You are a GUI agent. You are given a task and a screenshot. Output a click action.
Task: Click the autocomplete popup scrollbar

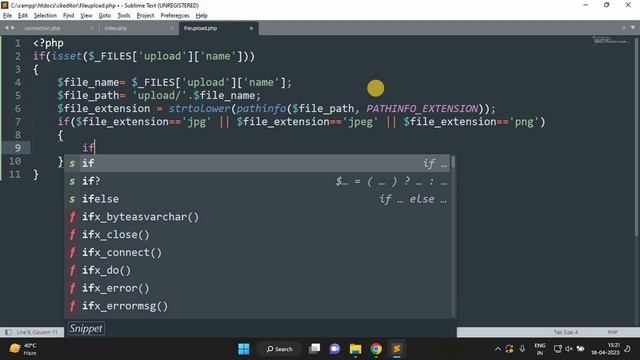(x=453, y=163)
